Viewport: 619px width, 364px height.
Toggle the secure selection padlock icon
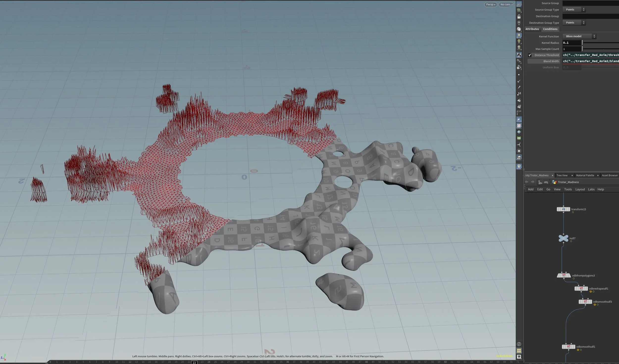click(x=519, y=17)
